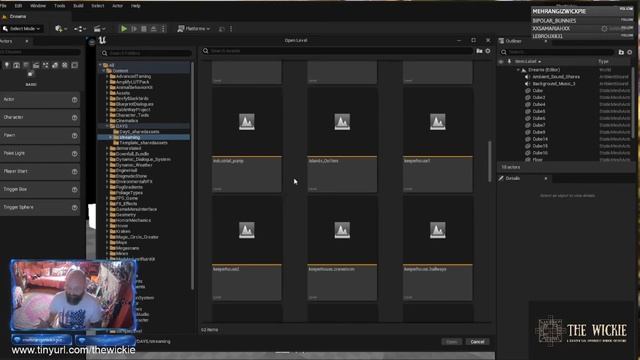
Task: Open the Select menu in menu bar
Action: 98,6
